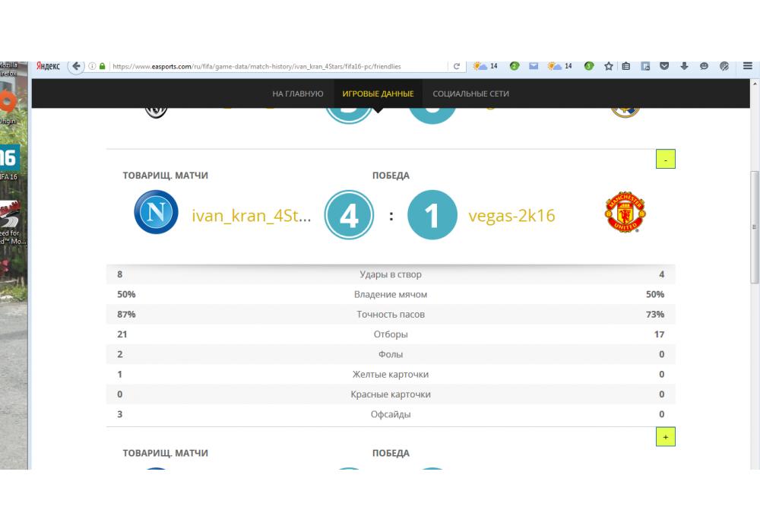Open the first weather widget showing 14
This screenshot has width=760, height=532.
coord(485,66)
